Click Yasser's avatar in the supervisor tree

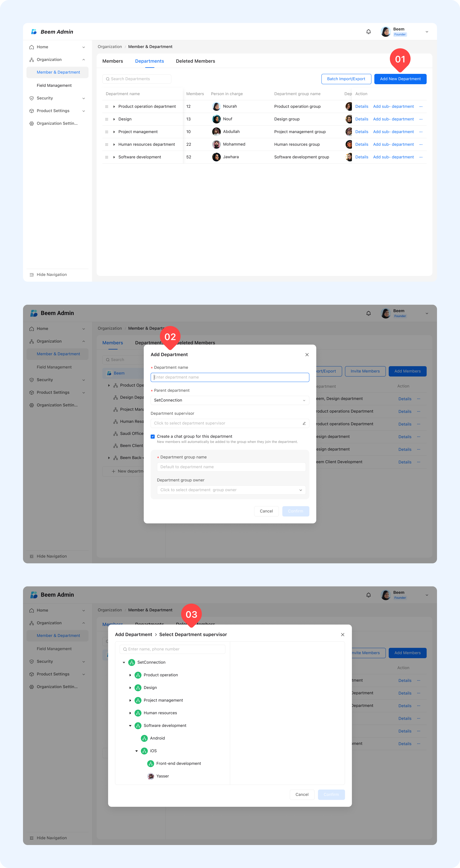(x=151, y=776)
